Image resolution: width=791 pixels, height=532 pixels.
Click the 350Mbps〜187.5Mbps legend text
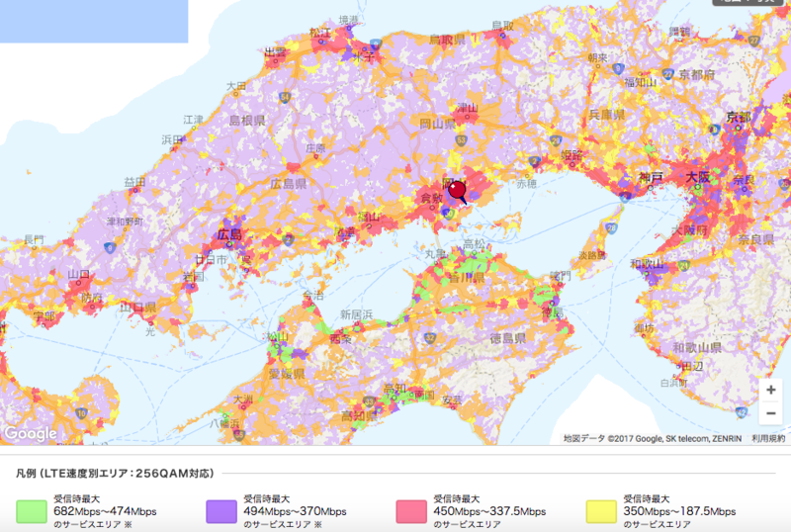point(679,511)
